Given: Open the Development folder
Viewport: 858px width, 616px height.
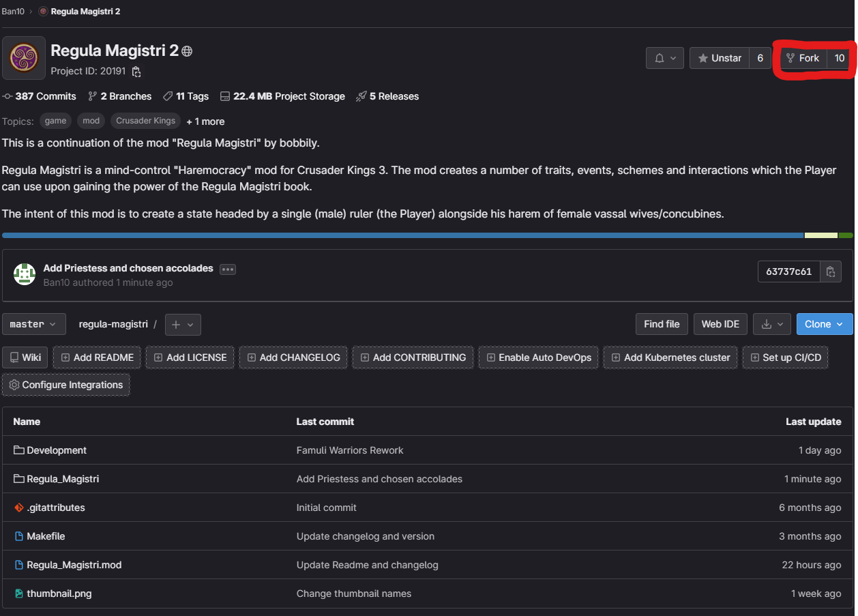Looking at the screenshot, I should click(x=57, y=450).
